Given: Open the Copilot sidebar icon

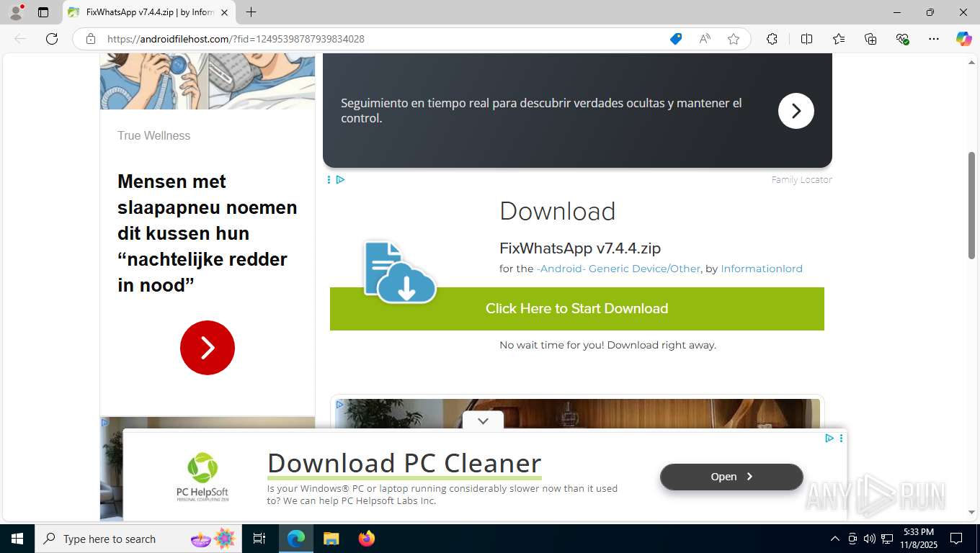Looking at the screenshot, I should tap(964, 39).
